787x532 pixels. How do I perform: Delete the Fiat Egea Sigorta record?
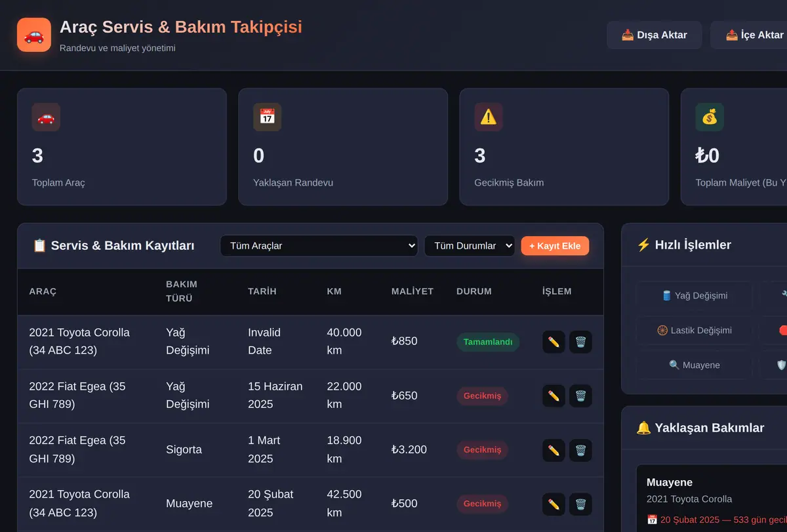coord(580,450)
